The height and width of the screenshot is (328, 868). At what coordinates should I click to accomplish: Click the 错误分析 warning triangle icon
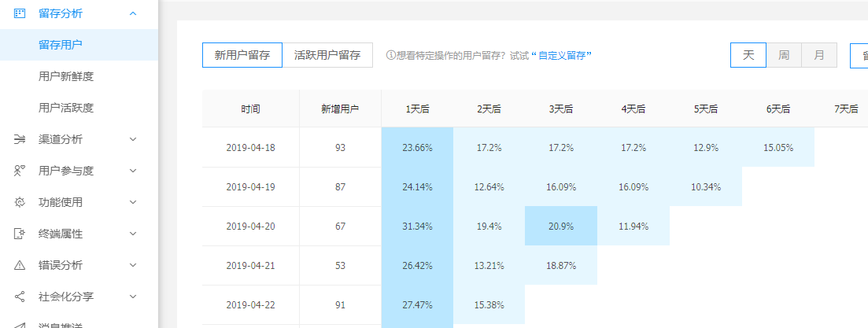tap(20, 265)
